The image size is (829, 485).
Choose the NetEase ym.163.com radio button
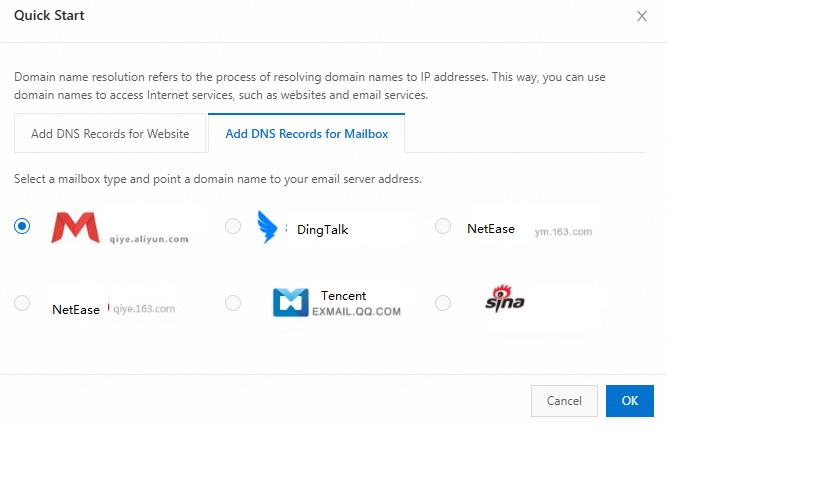coord(443,227)
